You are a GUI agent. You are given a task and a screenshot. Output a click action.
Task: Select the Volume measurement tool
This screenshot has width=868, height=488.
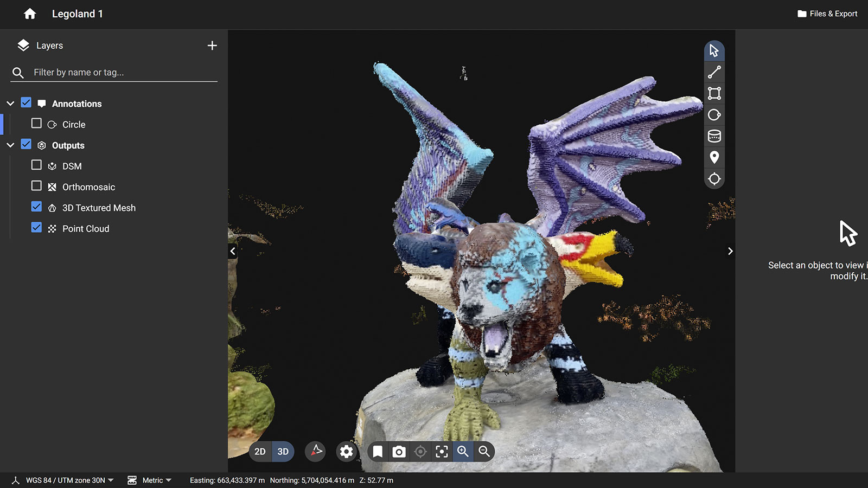point(714,136)
